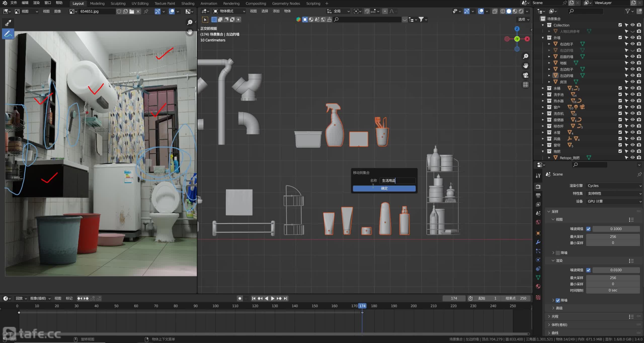Switch to the Sculpting workspace tab
The image size is (644, 343).
point(118,4)
